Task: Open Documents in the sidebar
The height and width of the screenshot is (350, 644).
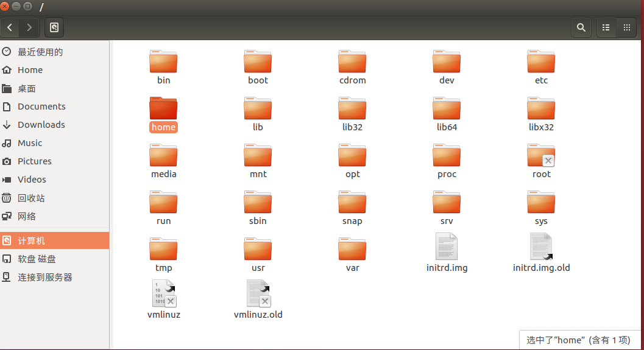Action: click(55, 107)
